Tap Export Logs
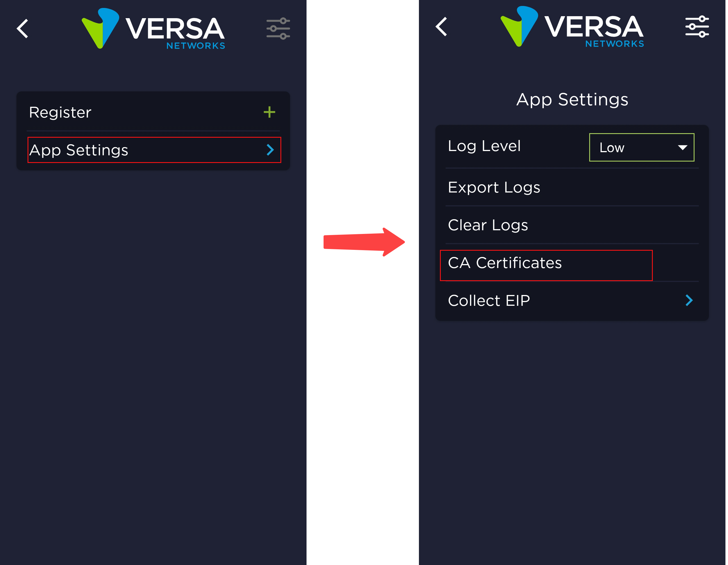The height and width of the screenshot is (565, 728). coord(494,187)
